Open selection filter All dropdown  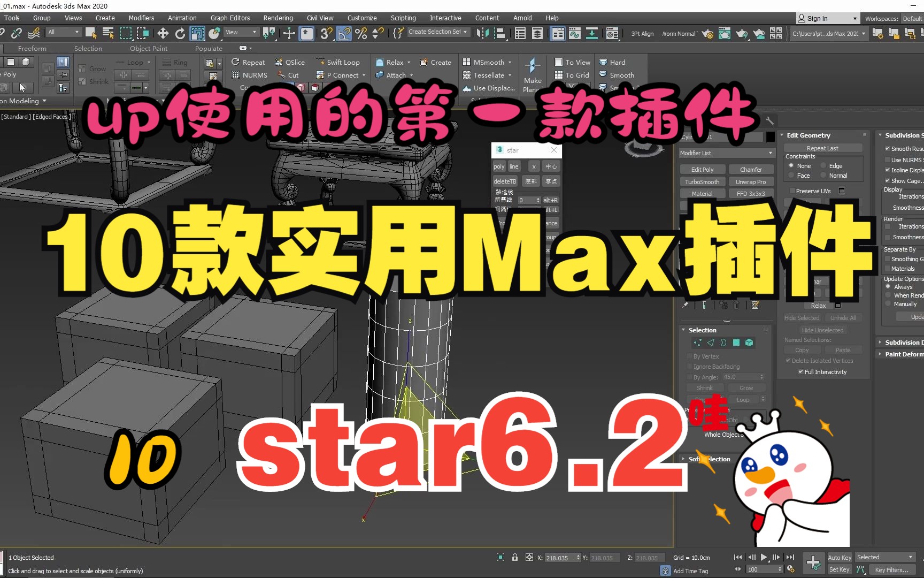[x=63, y=32]
